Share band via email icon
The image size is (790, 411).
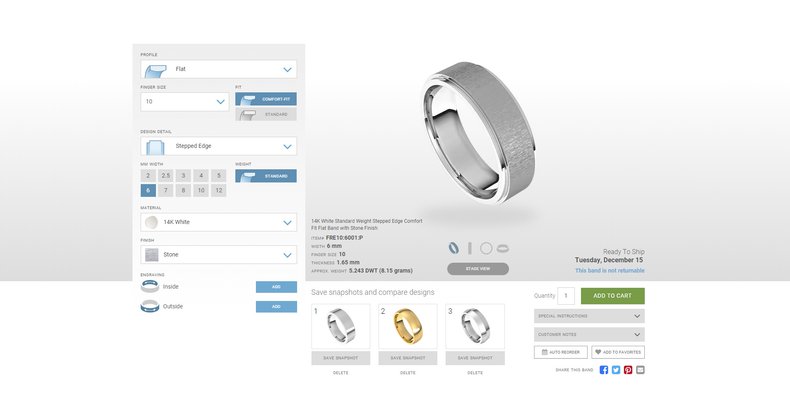[x=640, y=370]
